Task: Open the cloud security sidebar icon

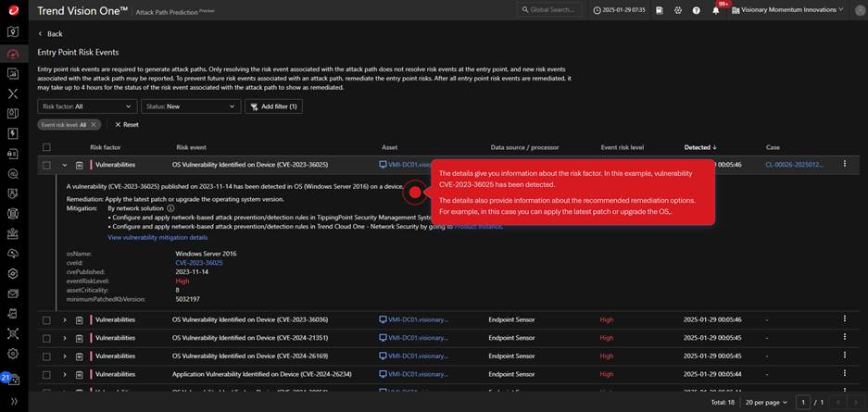Action: [x=13, y=254]
